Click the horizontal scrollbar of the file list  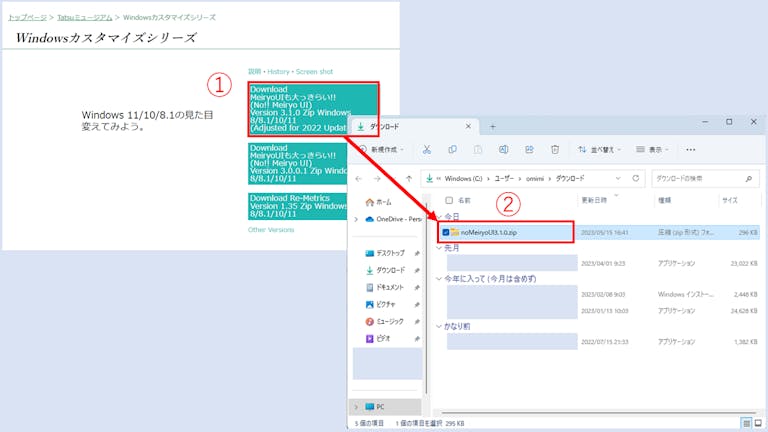pos(599,412)
